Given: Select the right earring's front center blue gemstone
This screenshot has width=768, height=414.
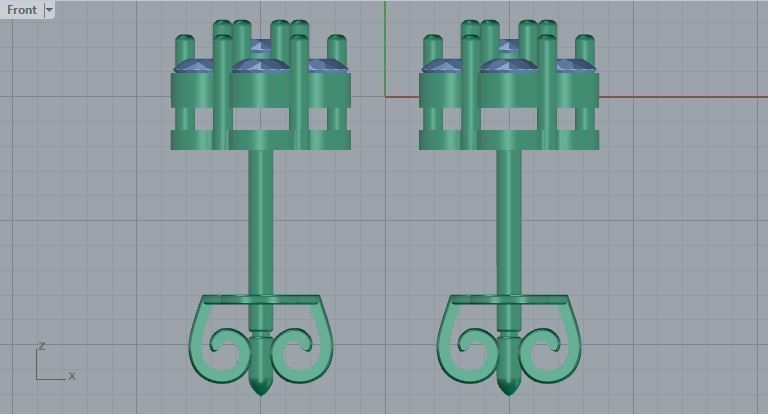Looking at the screenshot, I should coord(509,66).
